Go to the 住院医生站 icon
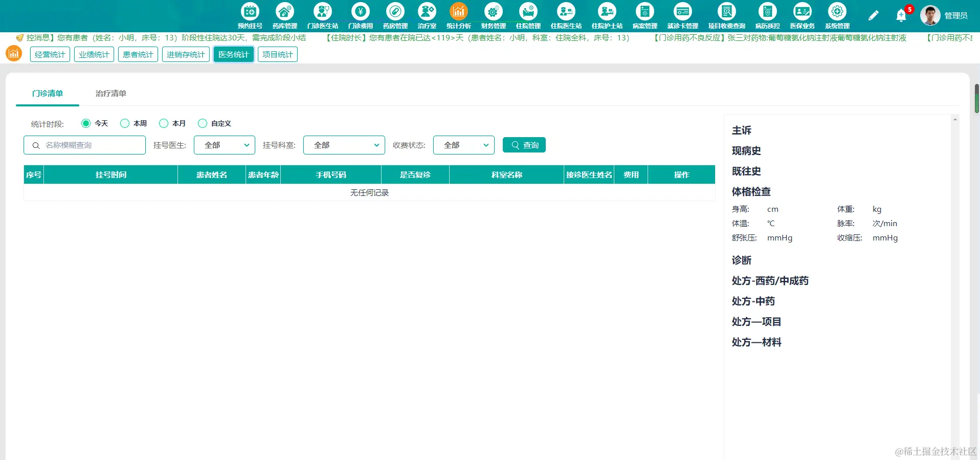This screenshot has height=460, width=980. point(566,11)
